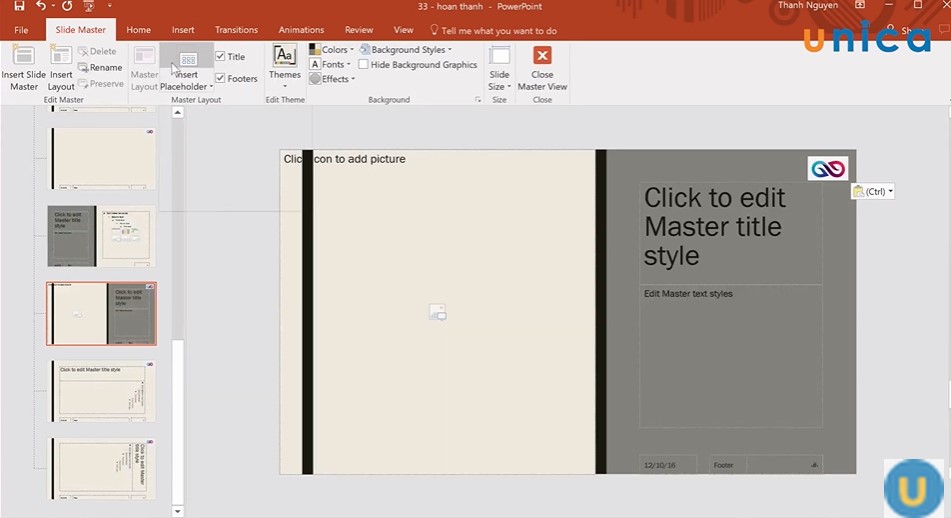Viewport: 951px width, 518px height.
Task: Open the Transitions ribbon tab
Action: [x=236, y=30]
